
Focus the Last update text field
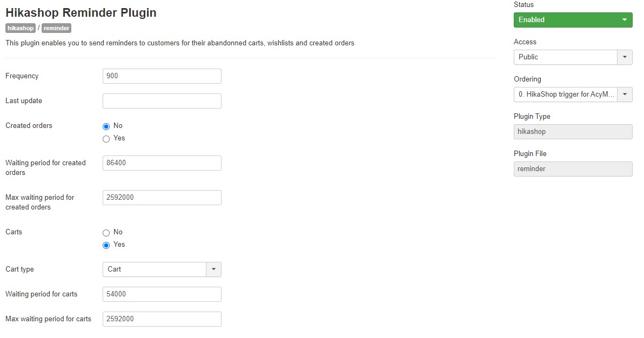click(x=162, y=101)
